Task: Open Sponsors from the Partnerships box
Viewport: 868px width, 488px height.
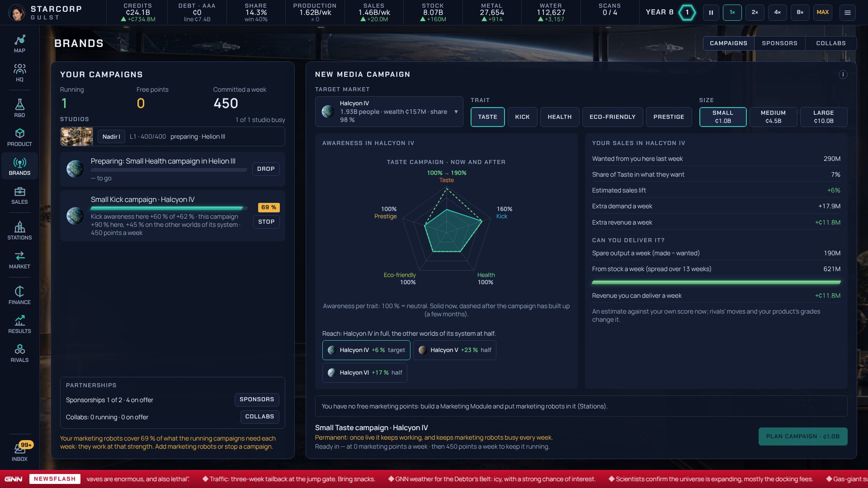Action: (257, 399)
